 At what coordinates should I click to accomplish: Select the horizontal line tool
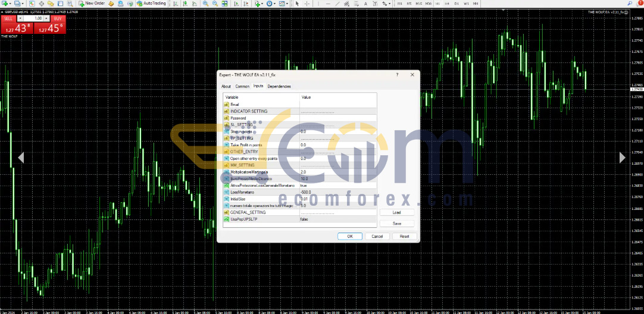tap(328, 4)
